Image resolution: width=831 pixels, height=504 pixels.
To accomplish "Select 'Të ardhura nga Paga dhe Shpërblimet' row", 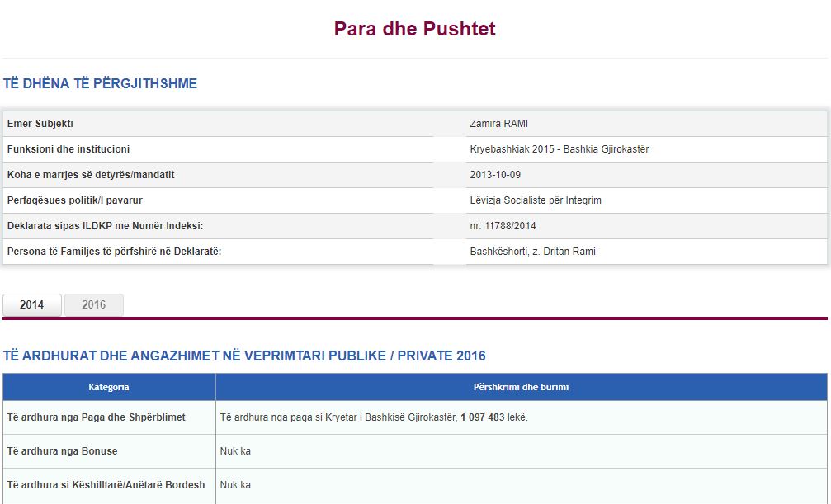I will coord(96,417).
